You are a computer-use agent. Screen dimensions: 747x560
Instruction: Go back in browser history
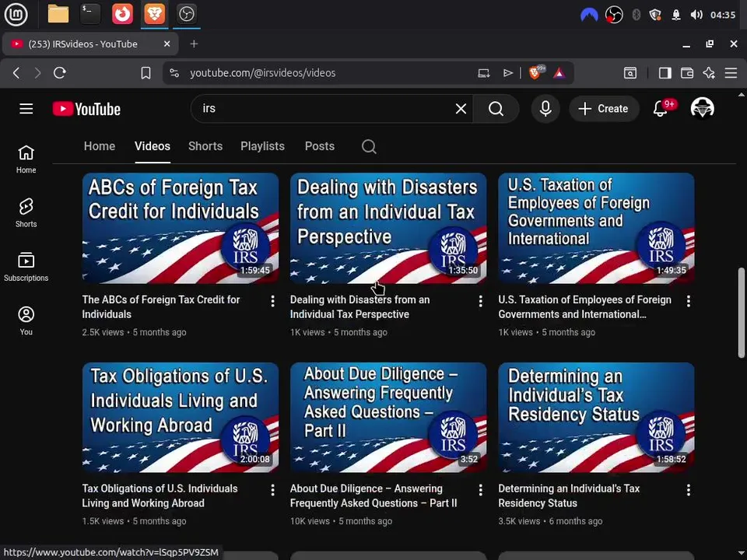pyautogui.click(x=16, y=73)
